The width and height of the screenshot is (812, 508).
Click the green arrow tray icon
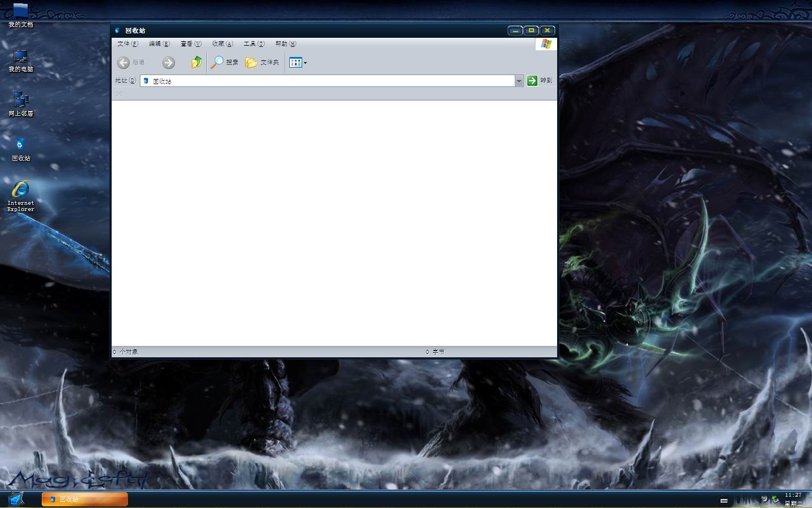[775, 499]
